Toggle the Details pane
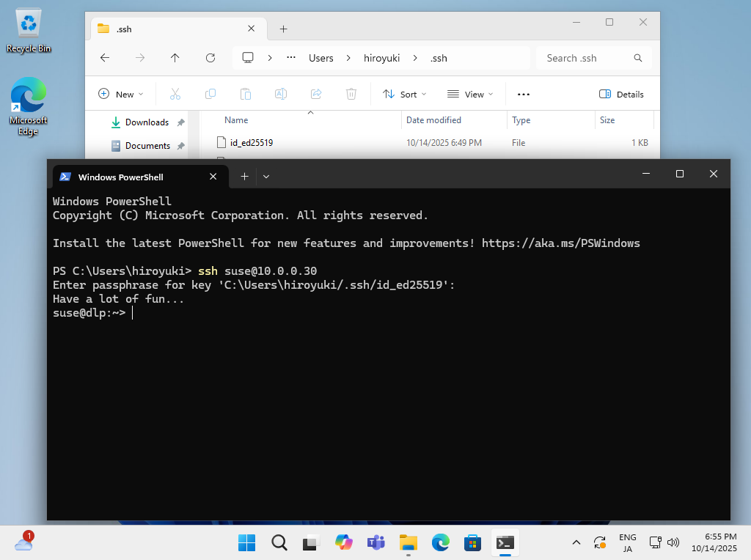751x560 pixels. (621, 94)
